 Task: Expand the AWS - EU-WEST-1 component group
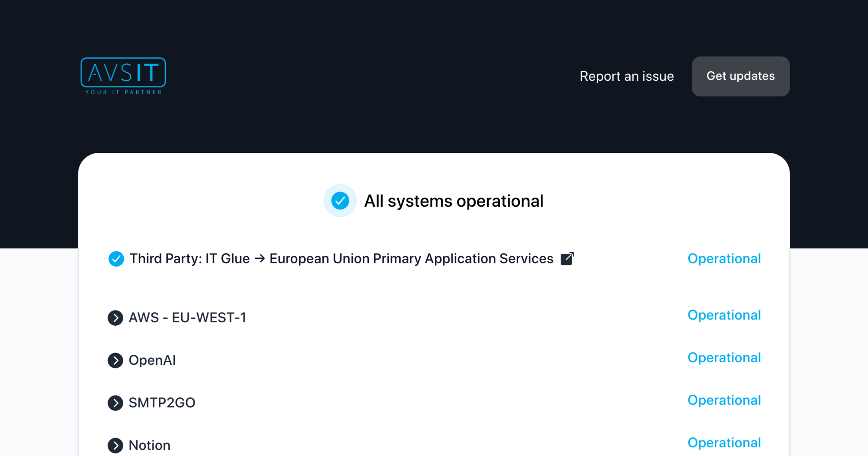click(187, 317)
